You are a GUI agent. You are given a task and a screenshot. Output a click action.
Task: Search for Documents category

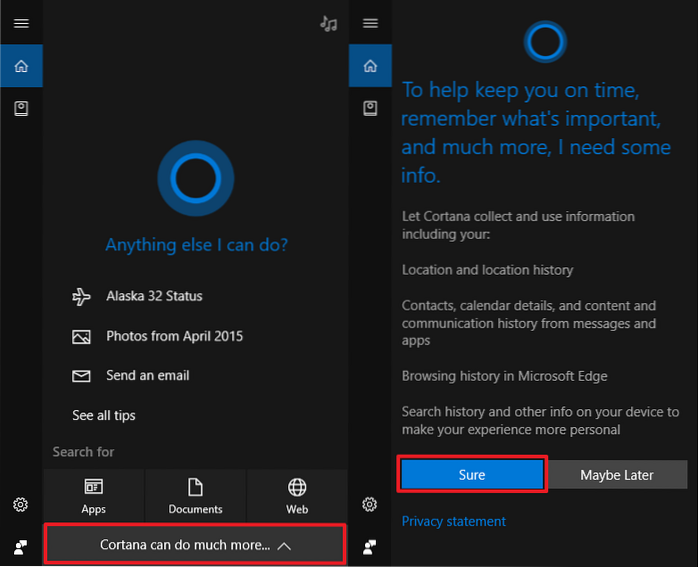[x=196, y=495]
